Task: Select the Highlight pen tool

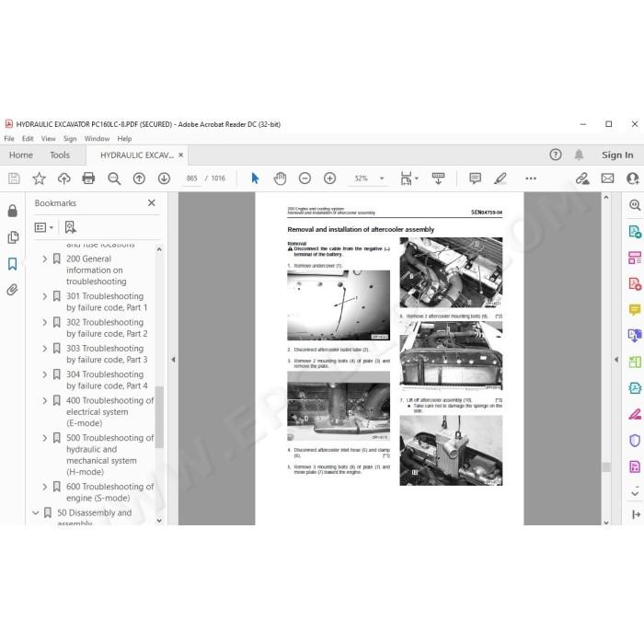Action: coord(500,178)
